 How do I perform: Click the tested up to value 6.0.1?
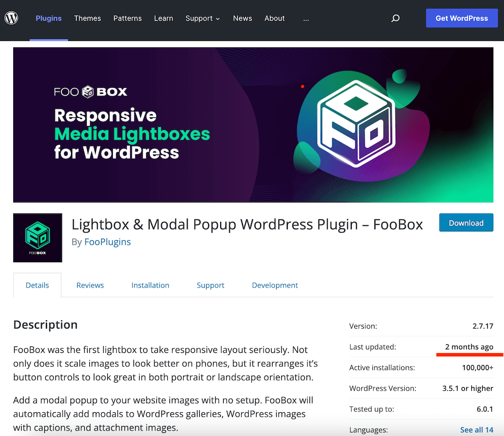pos(485,409)
